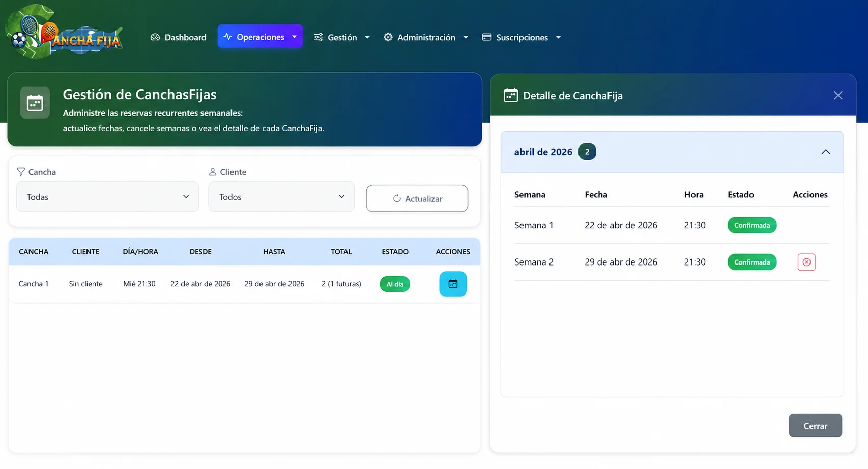Click the Actualizar button
Viewport: 868px width, 469px height.
tap(417, 198)
